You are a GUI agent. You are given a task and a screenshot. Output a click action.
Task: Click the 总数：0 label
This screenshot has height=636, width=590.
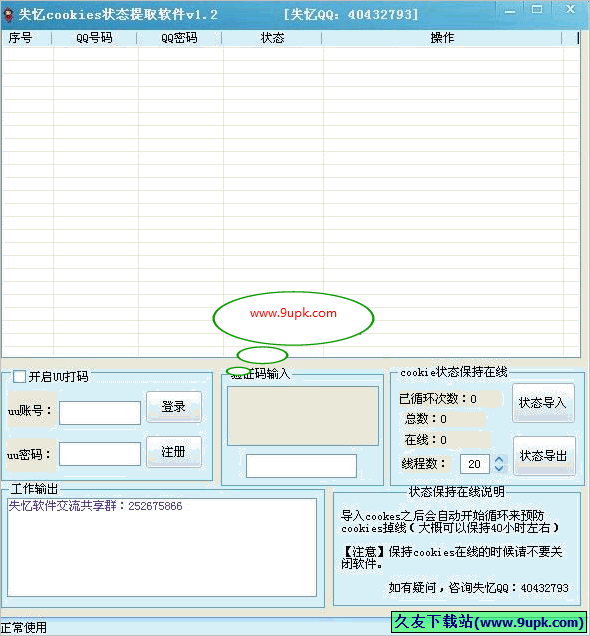(x=425, y=419)
